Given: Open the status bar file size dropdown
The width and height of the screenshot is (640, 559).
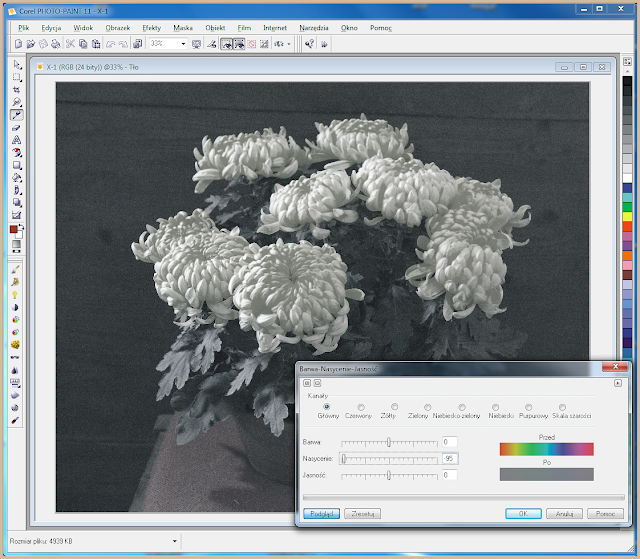Looking at the screenshot, I should point(175,541).
